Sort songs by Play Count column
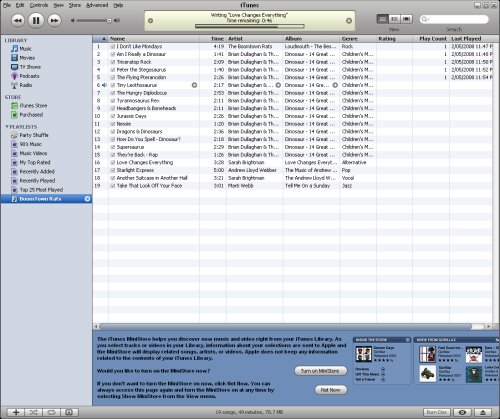This screenshot has width=500, height=419. (x=431, y=39)
